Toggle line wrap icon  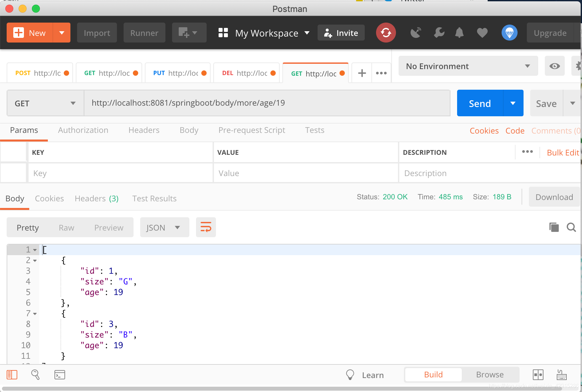tap(206, 228)
